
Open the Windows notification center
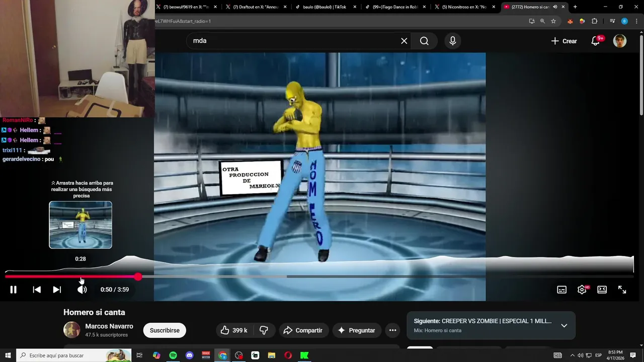tap(633, 355)
